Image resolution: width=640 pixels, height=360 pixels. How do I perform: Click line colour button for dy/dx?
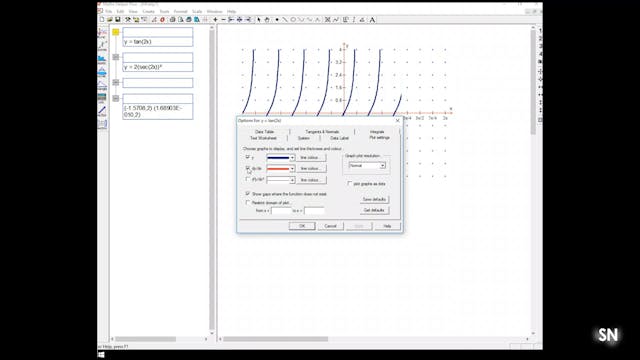[311, 169]
